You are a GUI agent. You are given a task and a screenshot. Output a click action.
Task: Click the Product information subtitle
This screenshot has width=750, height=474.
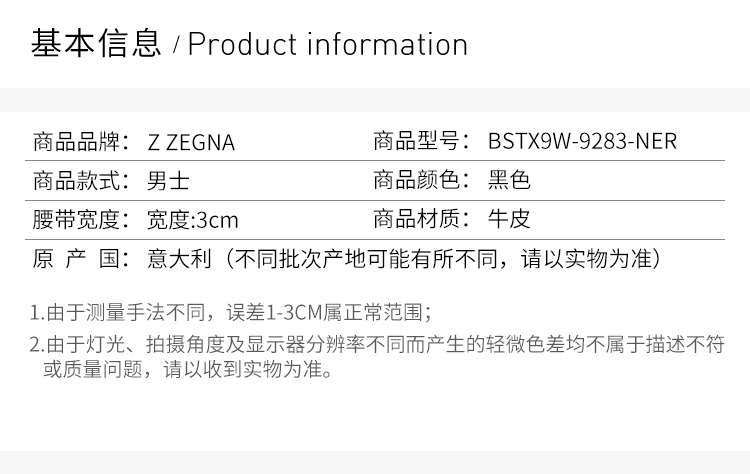pos(328,45)
